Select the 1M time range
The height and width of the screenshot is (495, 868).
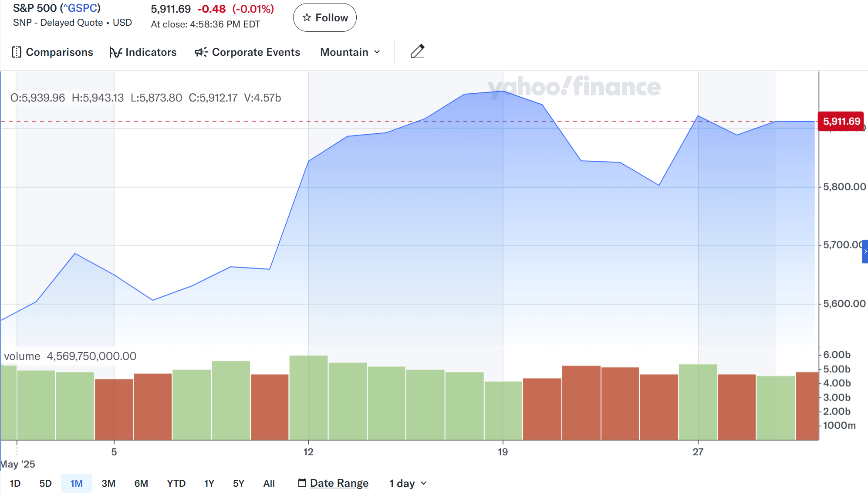pos(77,483)
